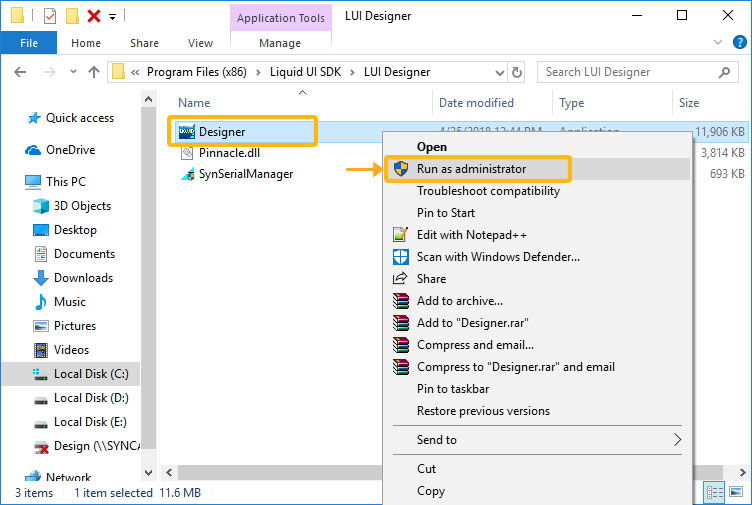Choose Run as administrator
Screen dimensions: 752x505
tap(471, 169)
